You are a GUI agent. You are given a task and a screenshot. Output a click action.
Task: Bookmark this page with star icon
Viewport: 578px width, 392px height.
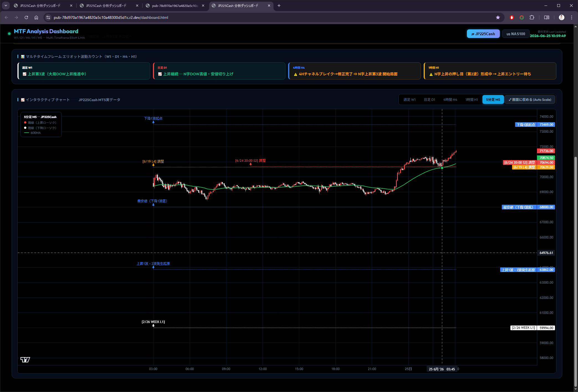[x=498, y=17]
